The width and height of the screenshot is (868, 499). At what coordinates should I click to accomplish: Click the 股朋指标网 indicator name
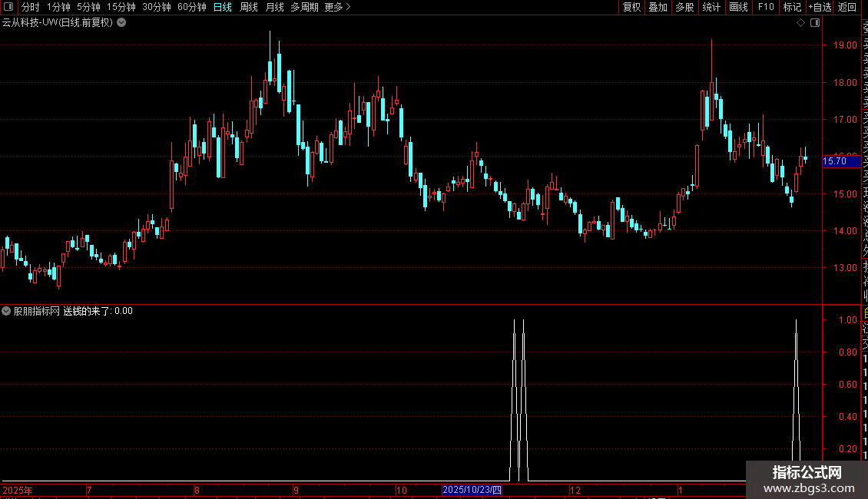point(37,311)
